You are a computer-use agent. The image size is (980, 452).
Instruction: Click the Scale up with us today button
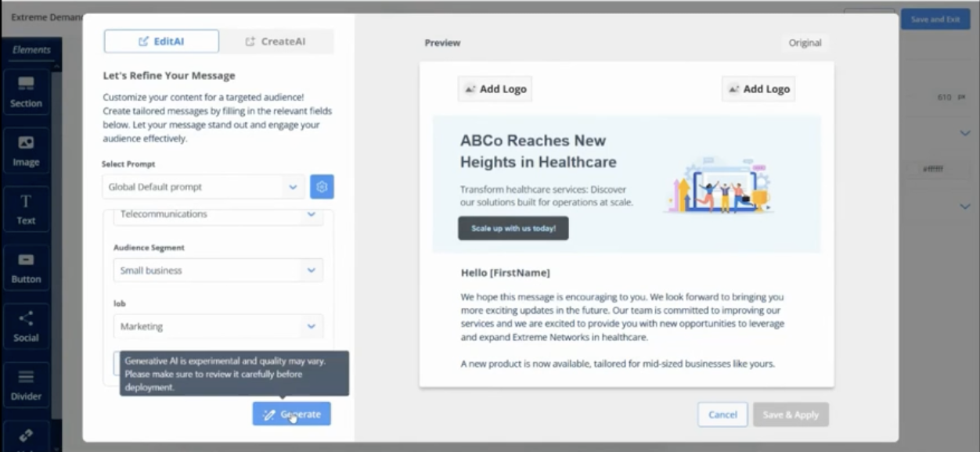coord(513,228)
